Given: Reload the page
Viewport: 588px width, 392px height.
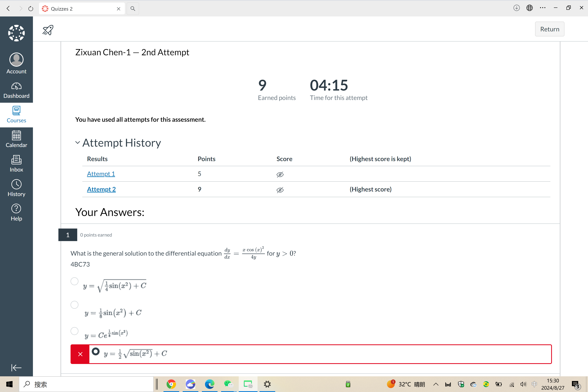Looking at the screenshot, I should click(31, 8).
